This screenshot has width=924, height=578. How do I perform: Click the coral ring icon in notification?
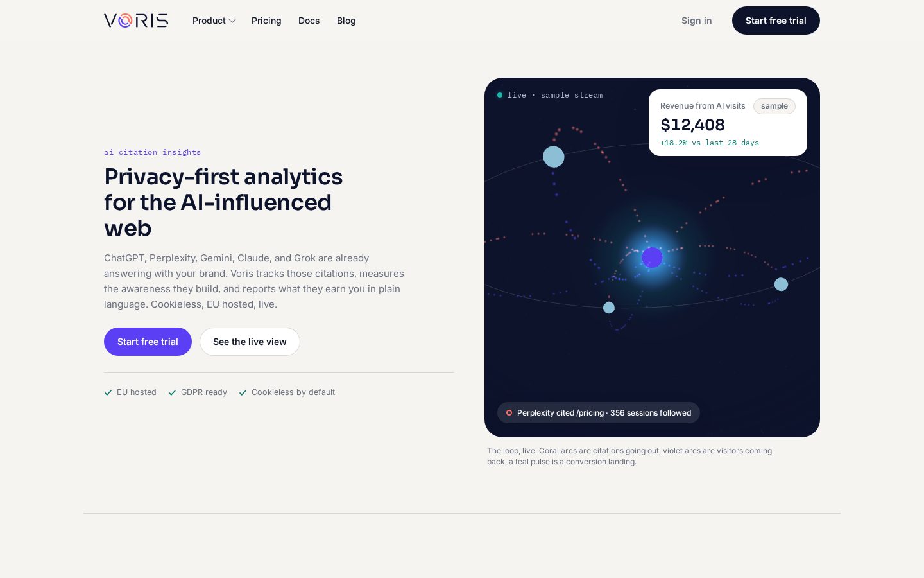pyautogui.click(x=509, y=413)
